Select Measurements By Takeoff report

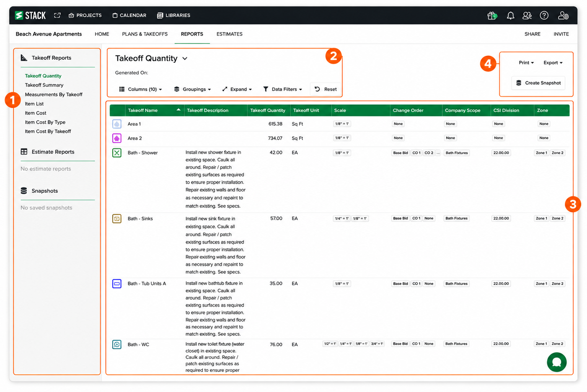click(x=54, y=94)
